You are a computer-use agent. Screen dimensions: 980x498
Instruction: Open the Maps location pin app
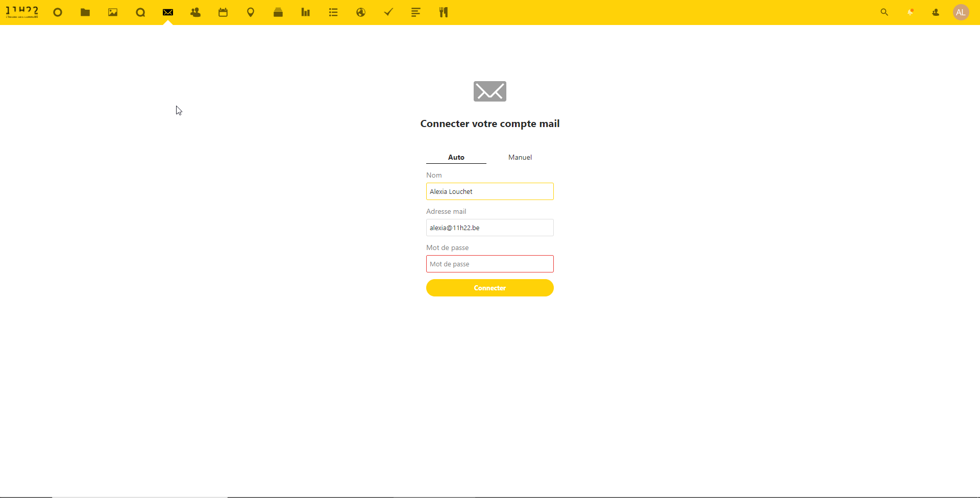[x=251, y=13]
